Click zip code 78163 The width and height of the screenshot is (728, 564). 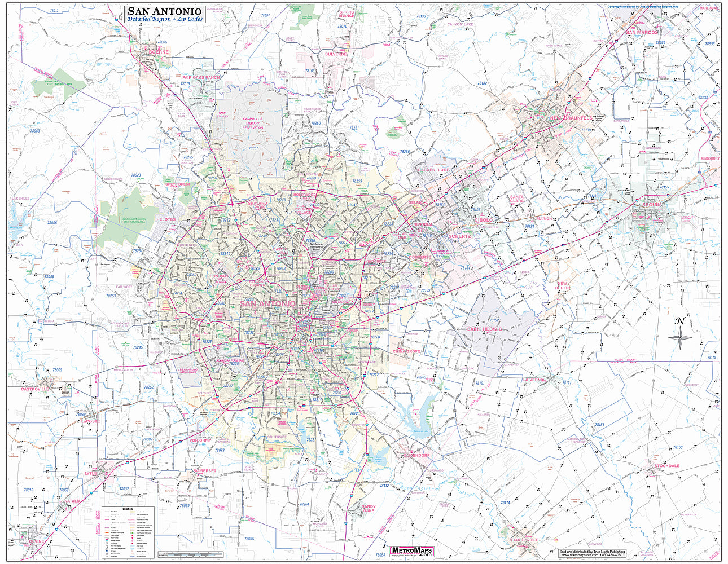310,71
